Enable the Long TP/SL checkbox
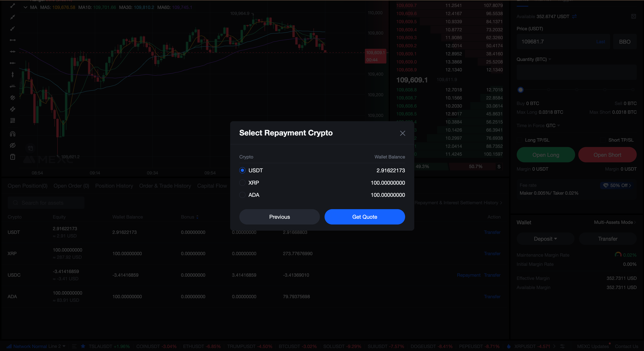The width and height of the screenshot is (644, 351). point(520,140)
